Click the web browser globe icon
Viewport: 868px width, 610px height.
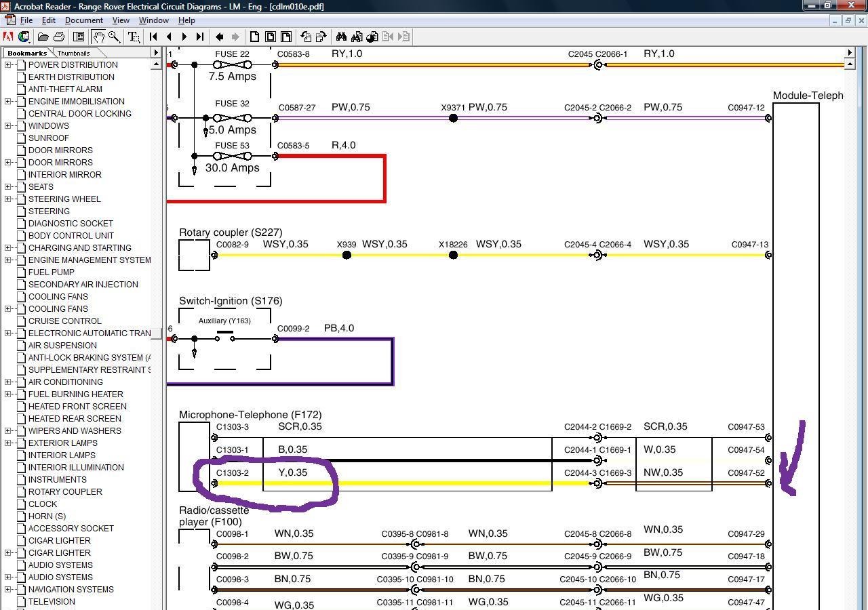point(24,37)
